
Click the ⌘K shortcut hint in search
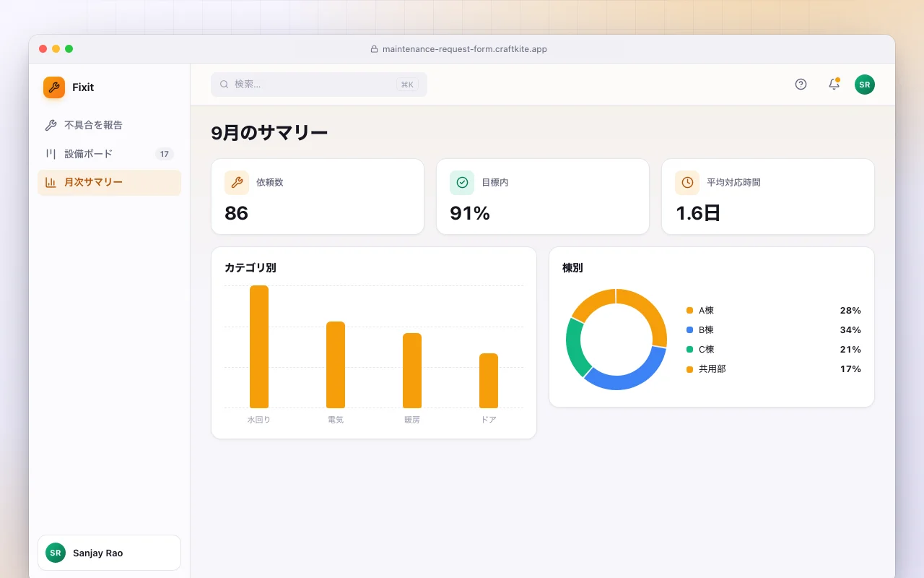point(407,85)
